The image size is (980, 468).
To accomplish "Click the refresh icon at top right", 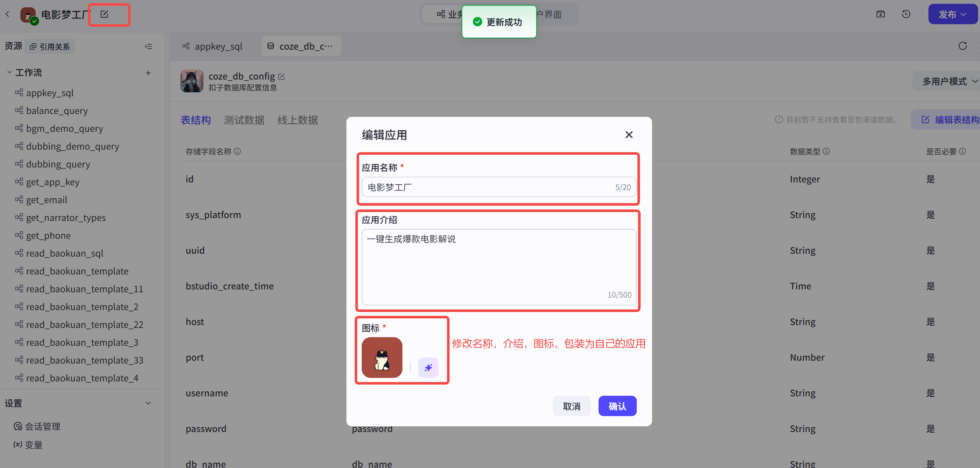I will [x=962, y=46].
